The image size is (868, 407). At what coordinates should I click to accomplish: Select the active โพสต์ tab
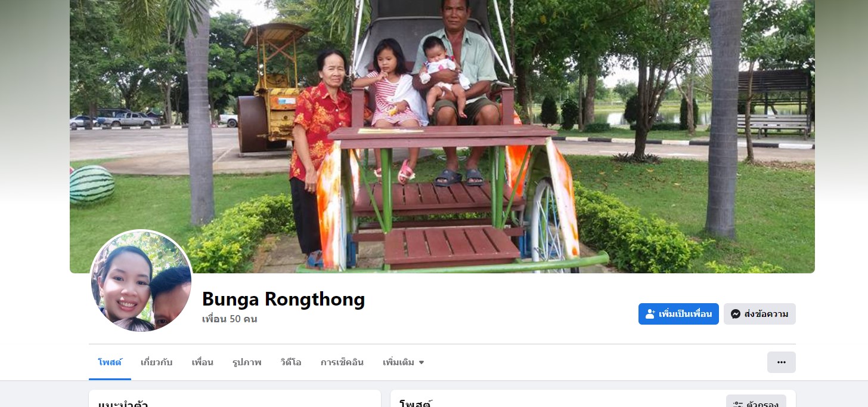tap(110, 362)
